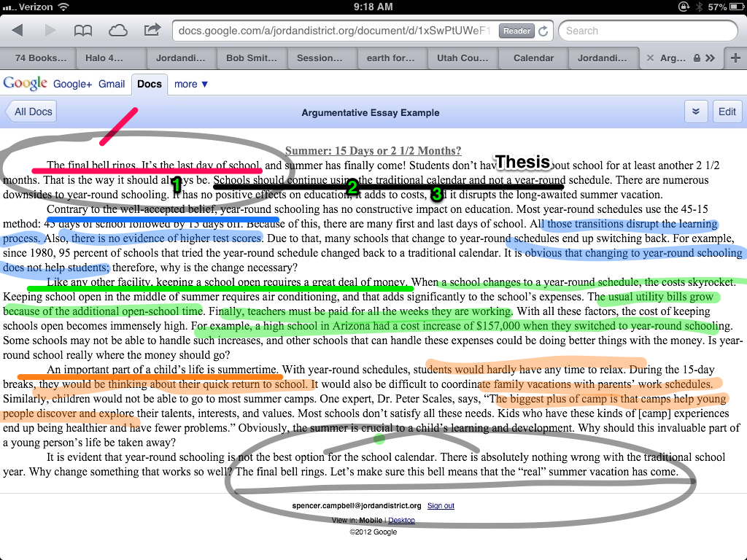Screen dimensions: 747x560
Task: Show more tabs with double chevron
Action: (x=711, y=58)
